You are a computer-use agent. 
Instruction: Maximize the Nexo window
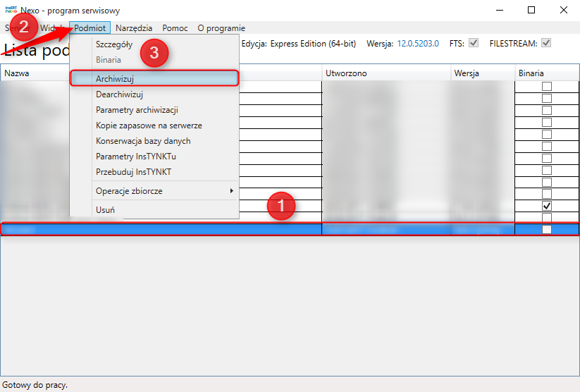click(x=531, y=10)
